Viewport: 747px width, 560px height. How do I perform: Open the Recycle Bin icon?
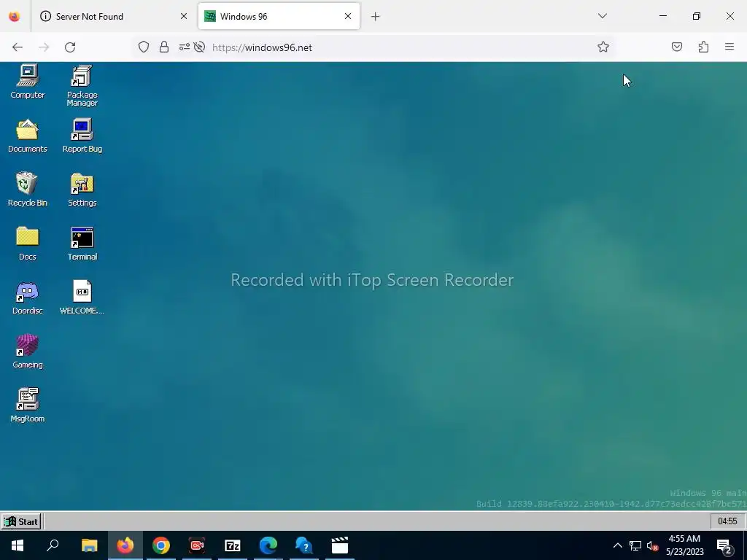(28, 190)
